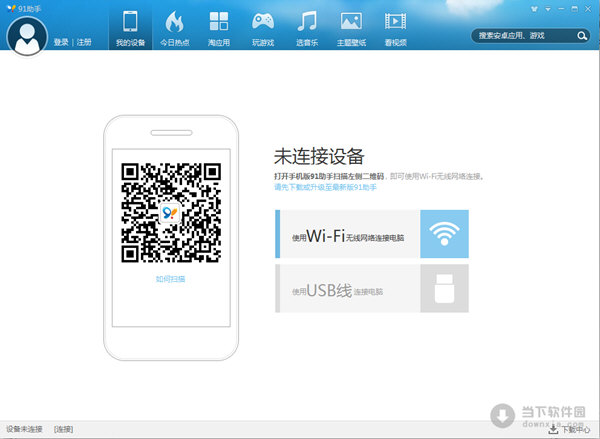This screenshot has height=439, width=600.
Task: Open 今日热点 flame icon
Action: tap(174, 27)
